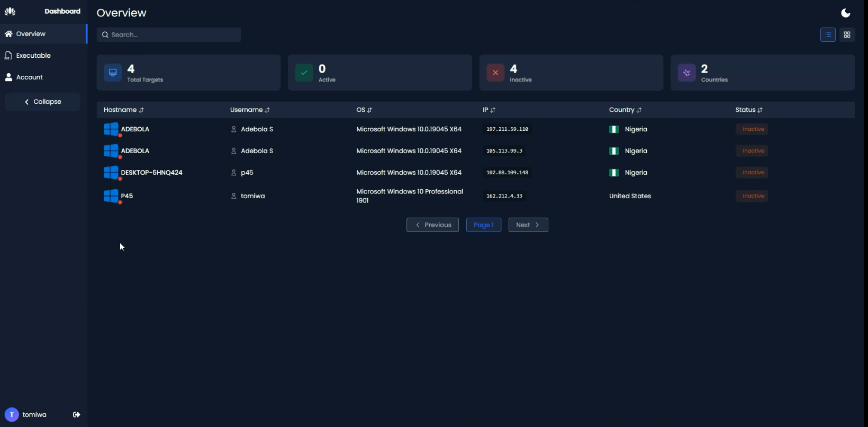Viewport: 868px width, 427px height.
Task: Click username p45 in table
Action: (247, 173)
